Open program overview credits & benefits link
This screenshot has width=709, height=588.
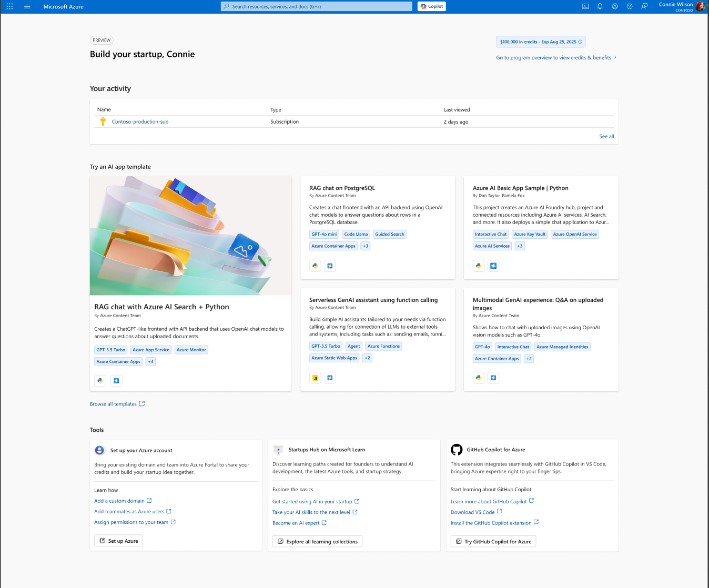(x=556, y=58)
